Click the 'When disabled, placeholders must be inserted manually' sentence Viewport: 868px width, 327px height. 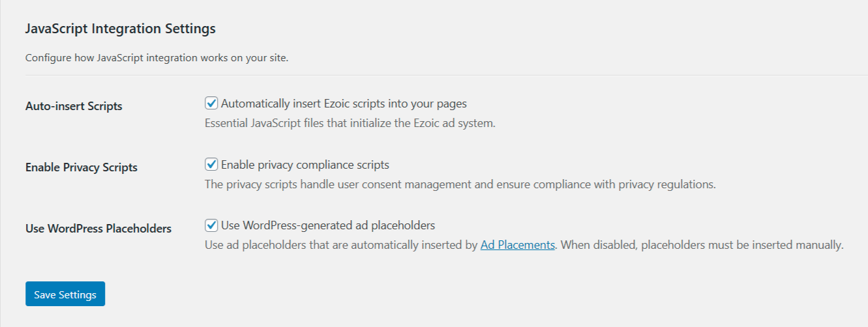click(x=702, y=246)
